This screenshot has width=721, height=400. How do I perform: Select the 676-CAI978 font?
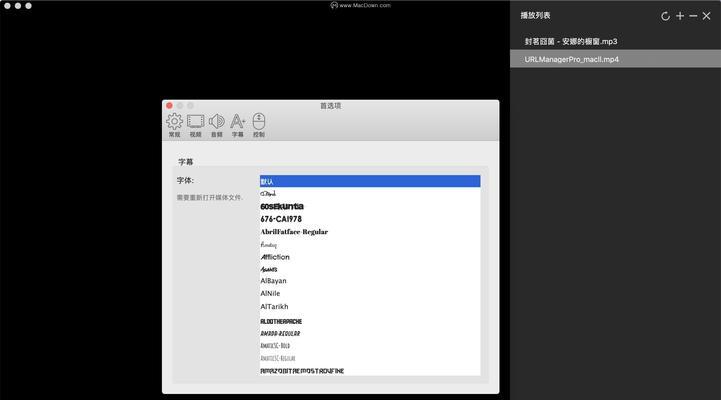click(x=370, y=219)
